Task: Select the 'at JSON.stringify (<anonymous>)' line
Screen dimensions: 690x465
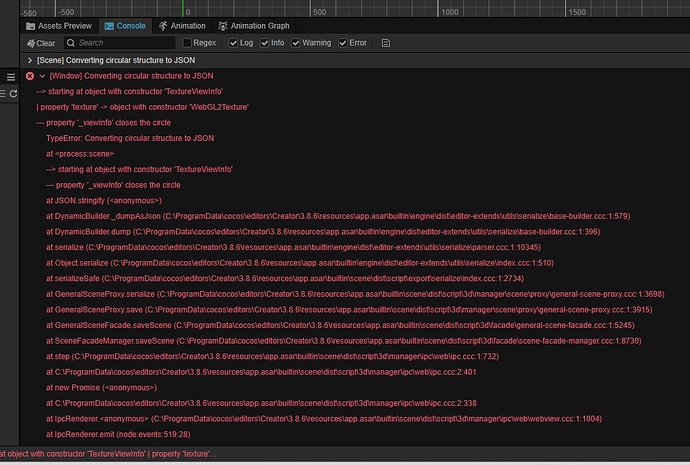Action: pyautogui.click(x=104, y=201)
